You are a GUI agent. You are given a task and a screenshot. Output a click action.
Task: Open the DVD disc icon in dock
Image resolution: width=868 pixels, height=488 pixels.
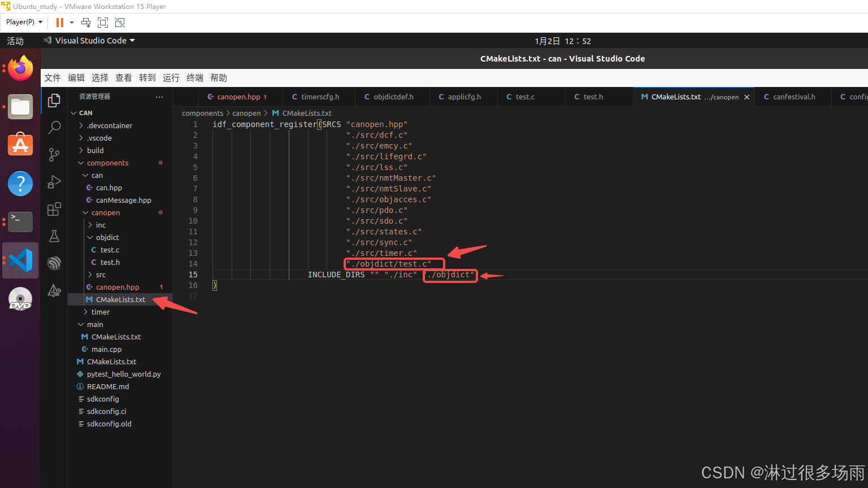pos(20,299)
